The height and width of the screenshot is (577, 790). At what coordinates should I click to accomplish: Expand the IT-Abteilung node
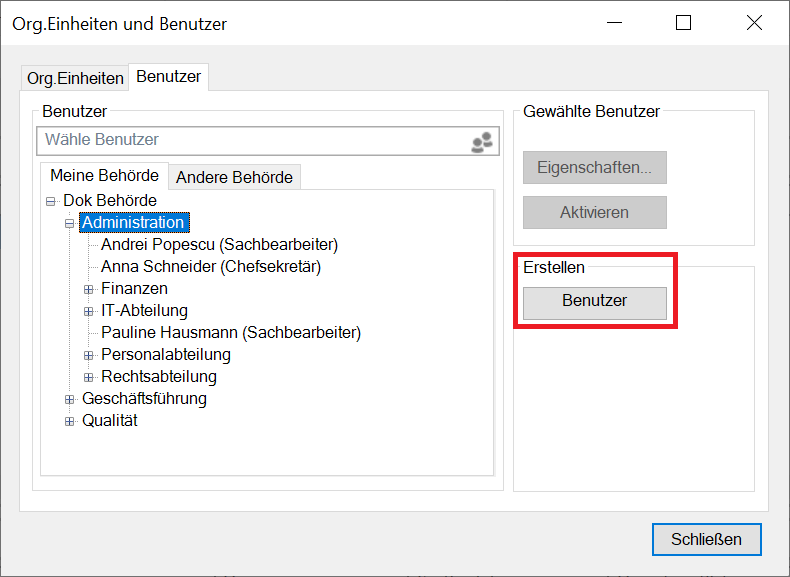[89, 311]
